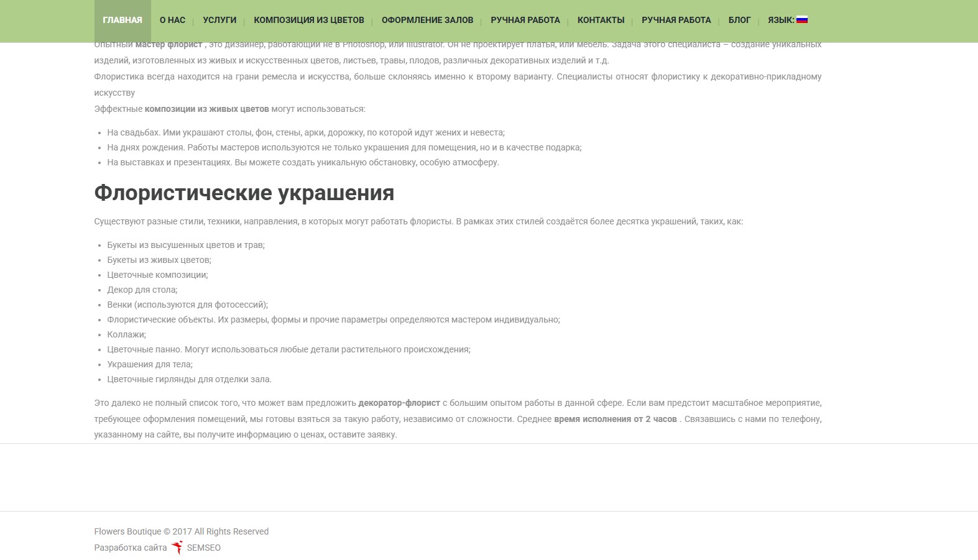Image resolution: width=978 pixels, height=560 pixels.
Task: Go to the КОНТАКТЫ page
Action: [x=601, y=21]
